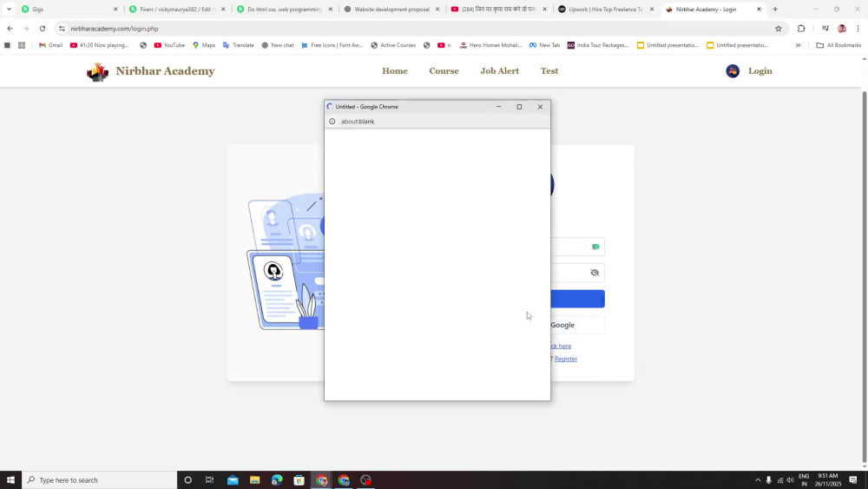Screen dimensions: 868x489
Task: Open the Translate bookmark
Action: pyautogui.click(x=238, y=45)
